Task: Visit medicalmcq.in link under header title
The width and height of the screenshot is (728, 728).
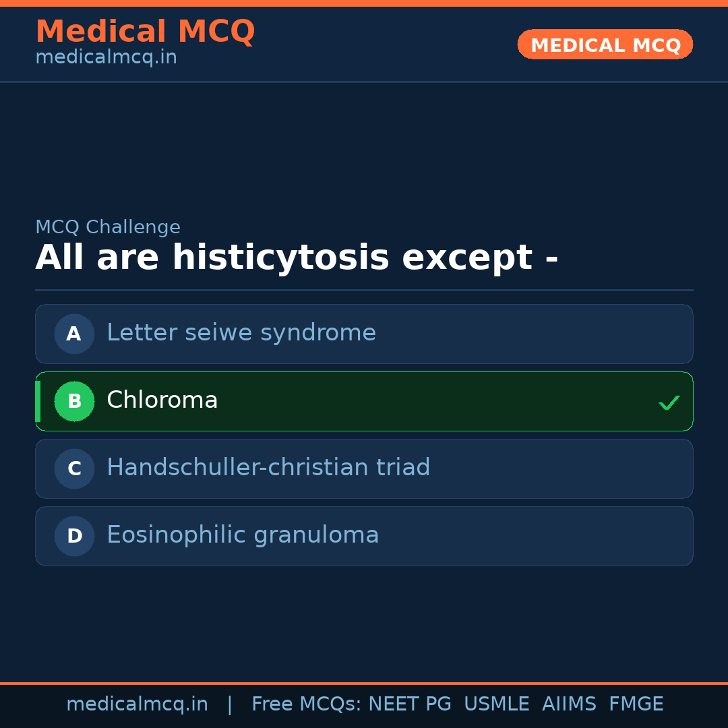Action: [x=106, y=58]
